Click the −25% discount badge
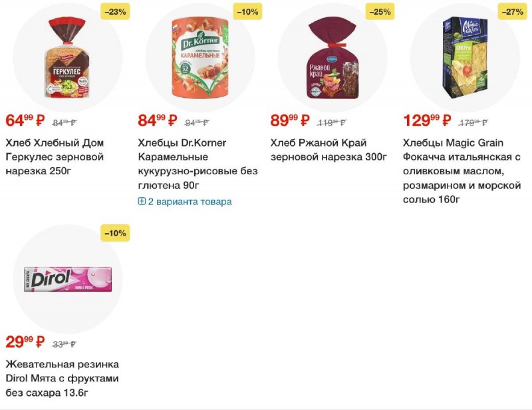532x410 pixels. (380, 12)
